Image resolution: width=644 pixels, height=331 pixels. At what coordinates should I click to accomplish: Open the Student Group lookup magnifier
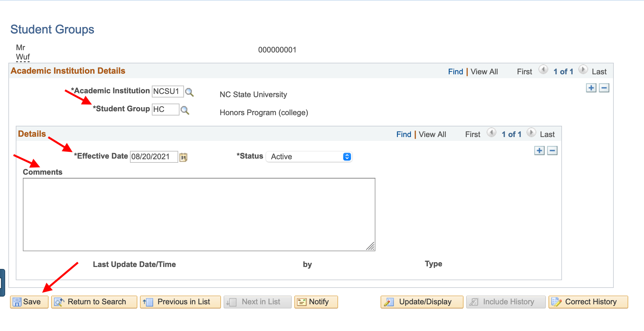185,110
